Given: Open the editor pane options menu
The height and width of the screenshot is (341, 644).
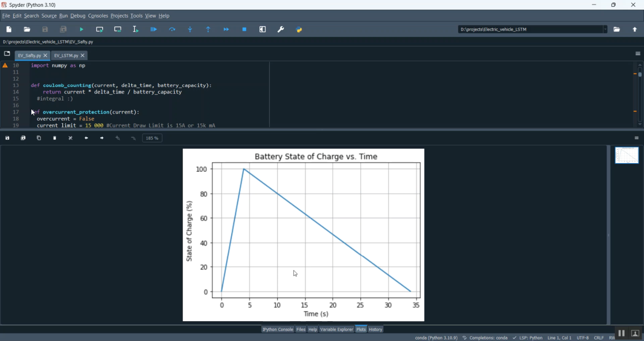Looking at the screenshot, I should (638, 53).
